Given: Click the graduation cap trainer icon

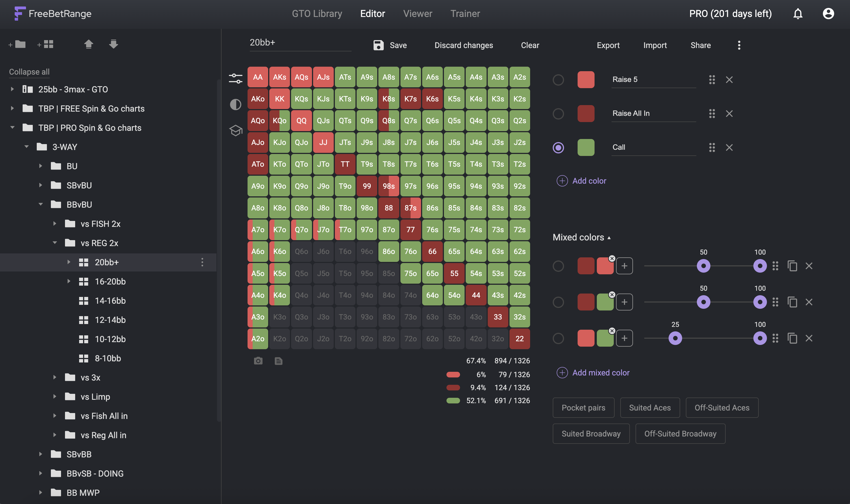Looking at the screenshot, I should (236, 130).
